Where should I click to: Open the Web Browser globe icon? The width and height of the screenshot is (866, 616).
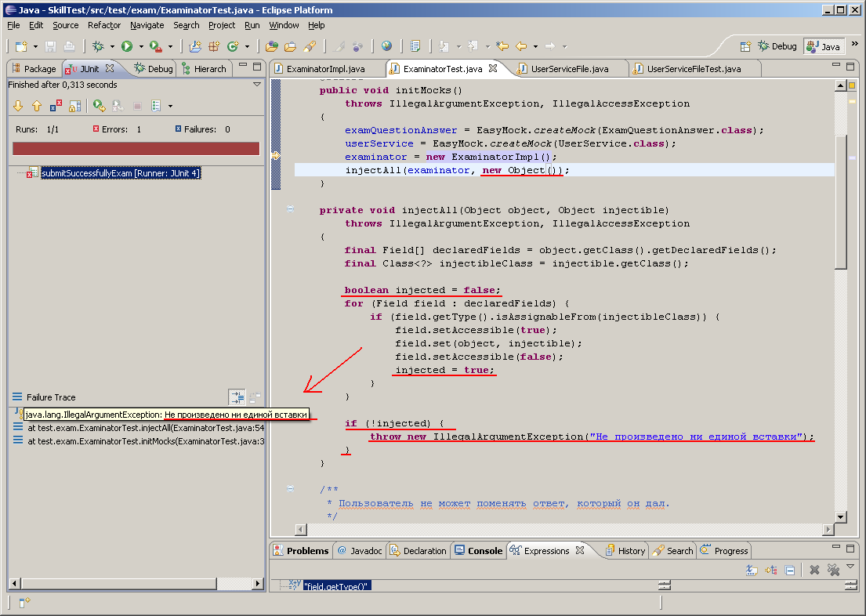[387, 45]
